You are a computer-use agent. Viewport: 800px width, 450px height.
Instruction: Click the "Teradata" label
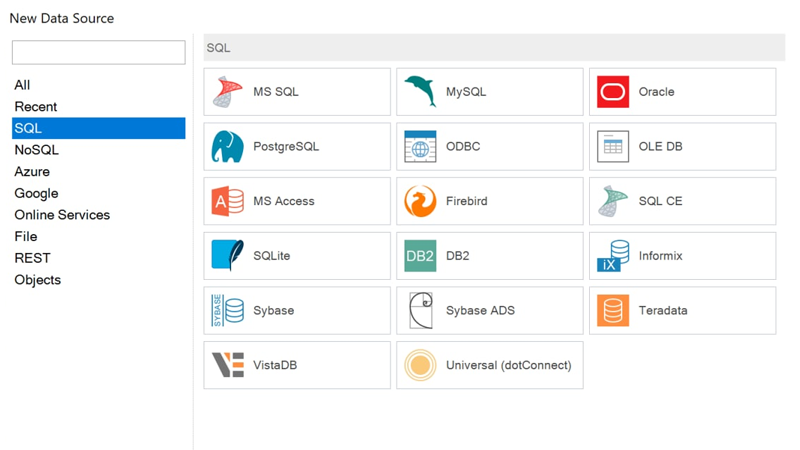[x=663, y=310]
